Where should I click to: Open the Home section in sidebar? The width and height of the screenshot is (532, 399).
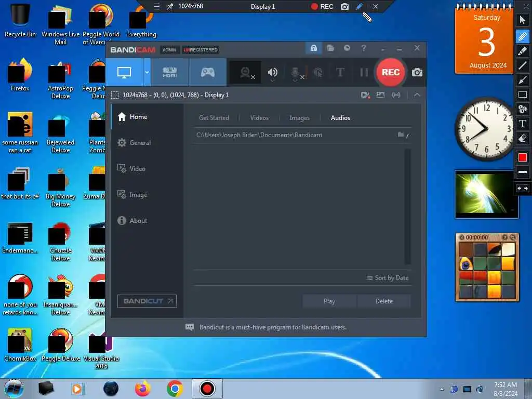coord(147,117)
